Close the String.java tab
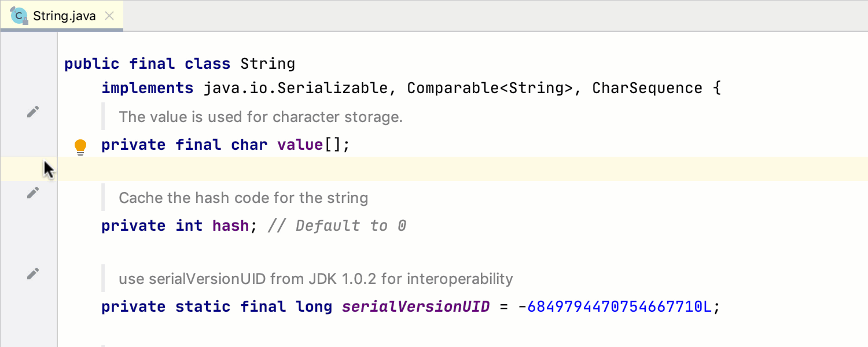This screenshot has width=868, height=347. click(x=109, y=16)
